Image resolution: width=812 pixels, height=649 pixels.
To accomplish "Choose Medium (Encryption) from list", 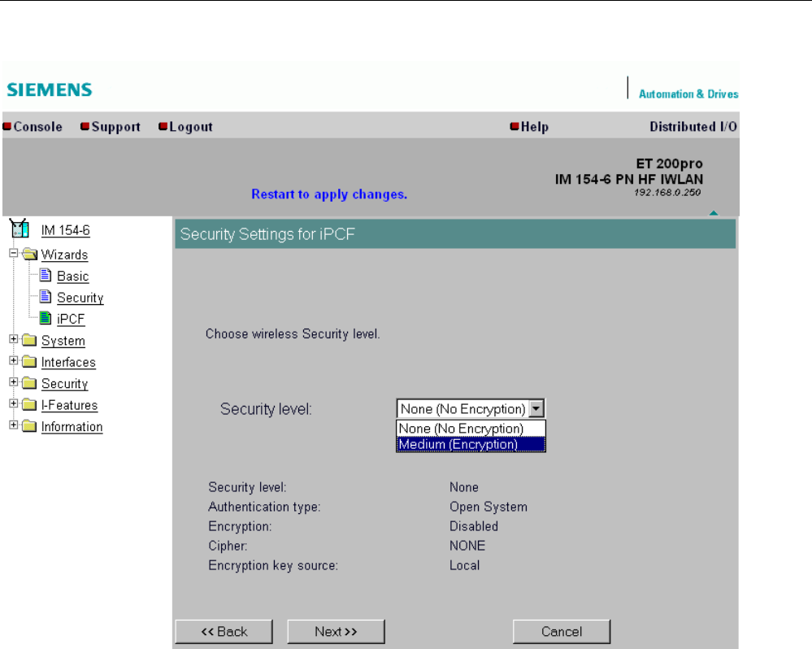I will [471, 444].
